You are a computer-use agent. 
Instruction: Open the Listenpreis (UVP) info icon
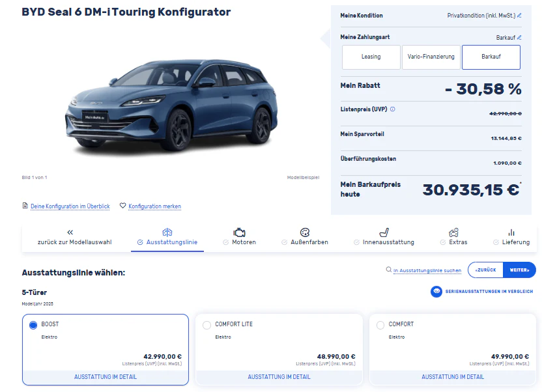(x=393, y=109)
